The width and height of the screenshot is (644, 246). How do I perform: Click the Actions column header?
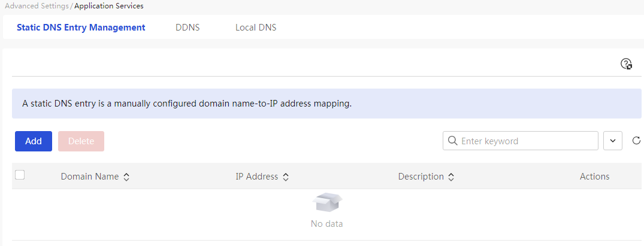click(x=594, y=177)
